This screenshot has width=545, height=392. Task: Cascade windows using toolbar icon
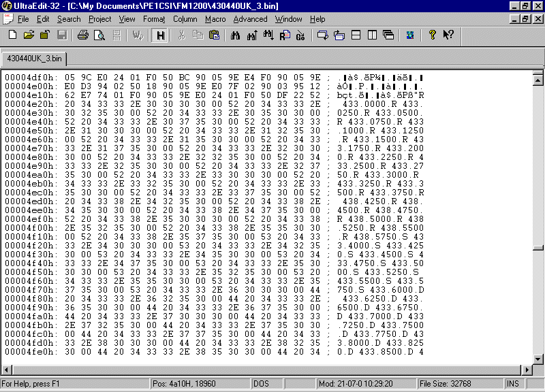pos(388,35)
